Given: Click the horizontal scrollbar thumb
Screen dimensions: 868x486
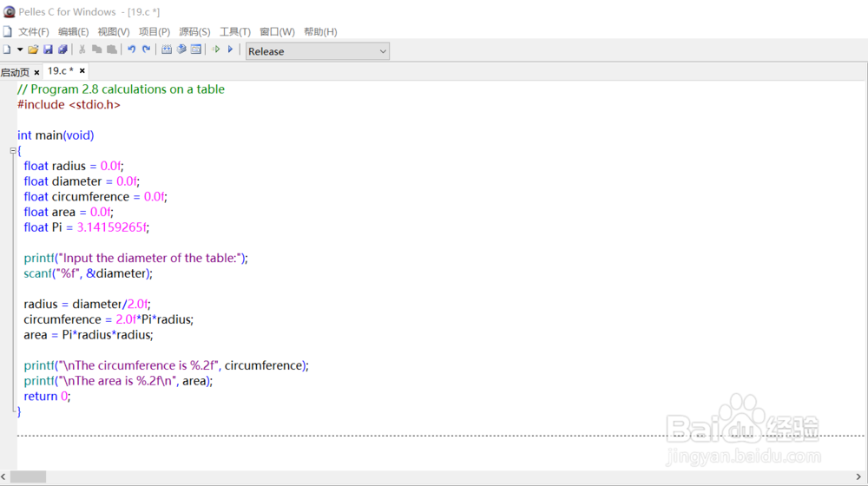Looking at the screenshot, I should (x=29, y=476).
